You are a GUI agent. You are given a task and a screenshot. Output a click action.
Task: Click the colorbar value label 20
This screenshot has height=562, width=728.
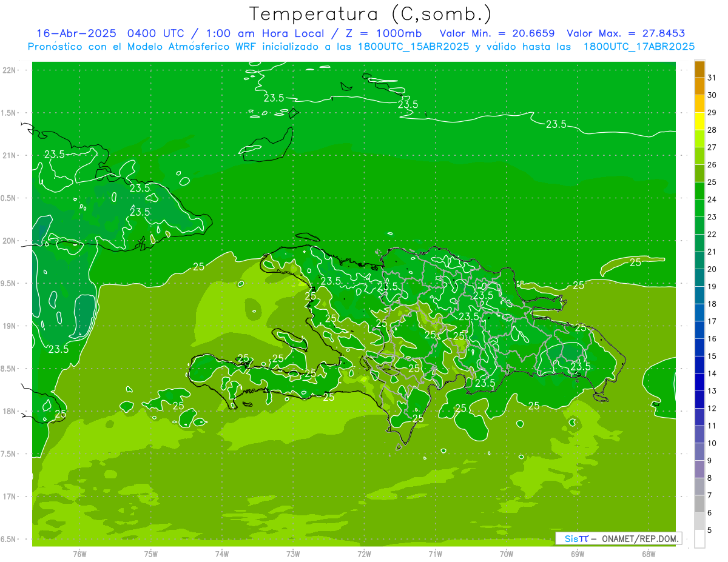click(712, 269)
